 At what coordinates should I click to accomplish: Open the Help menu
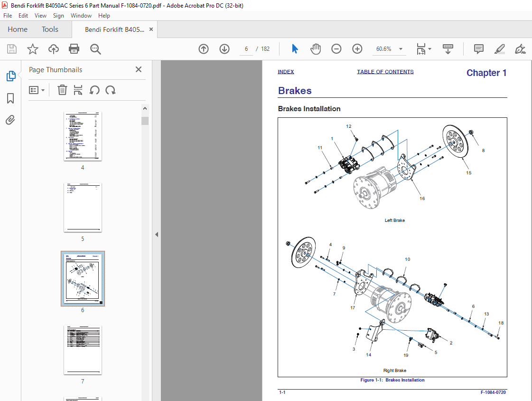104,16
